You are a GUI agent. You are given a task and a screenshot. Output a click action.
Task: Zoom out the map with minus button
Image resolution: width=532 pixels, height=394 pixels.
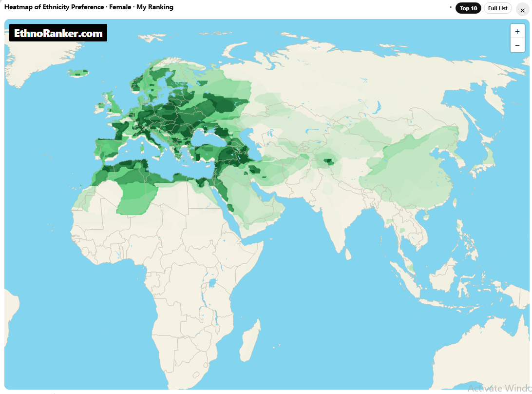coord(517,45)
